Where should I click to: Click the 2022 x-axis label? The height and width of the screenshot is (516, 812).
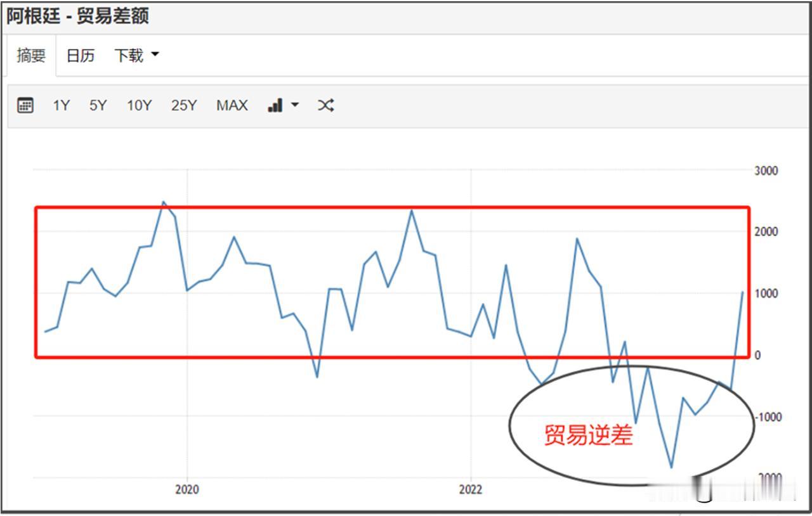pyautogui.click(x=471, y=489)
